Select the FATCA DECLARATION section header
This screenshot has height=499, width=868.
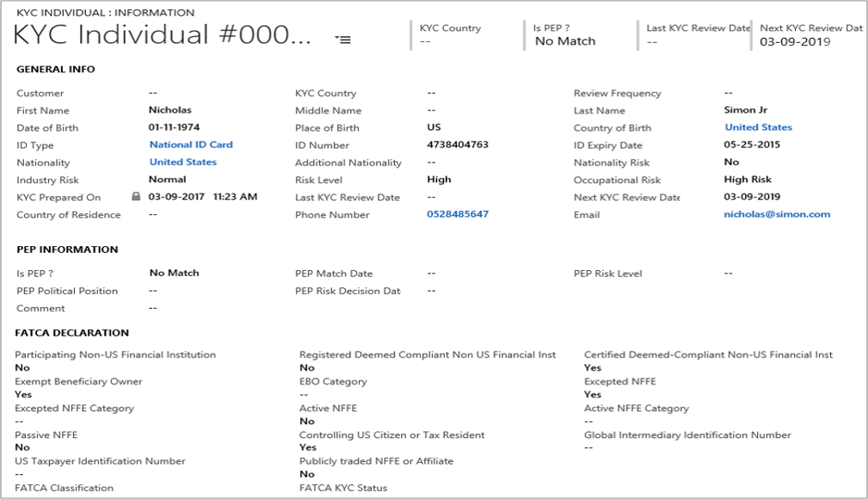[72, 333]
